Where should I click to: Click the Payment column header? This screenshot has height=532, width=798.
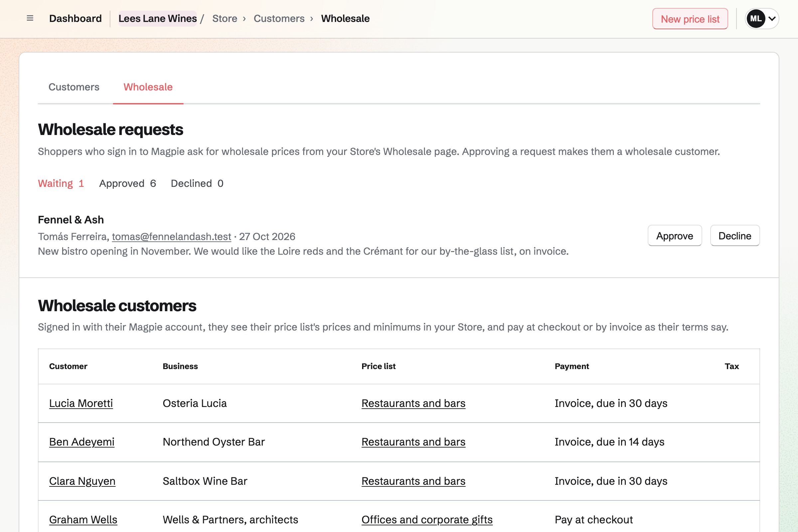[572, 366]
